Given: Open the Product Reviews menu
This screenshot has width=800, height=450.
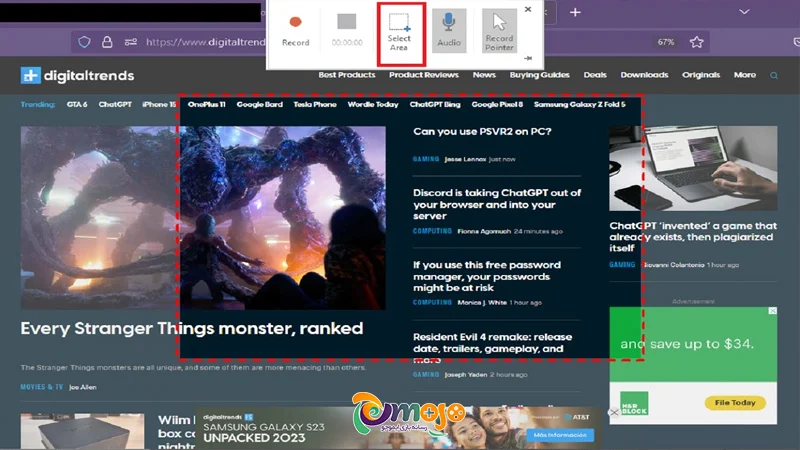Looking at the screenshot, I should point(423,75).
